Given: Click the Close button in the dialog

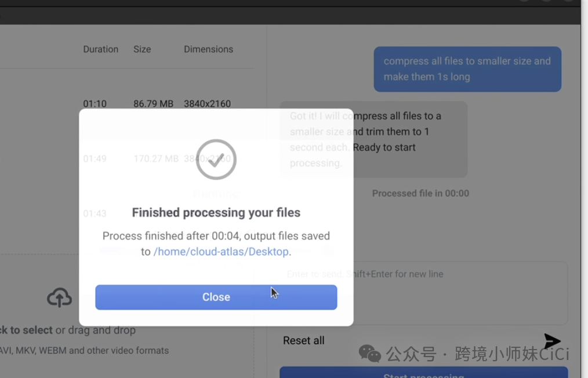Looking at the screenshot, I should tap(216, 297).
